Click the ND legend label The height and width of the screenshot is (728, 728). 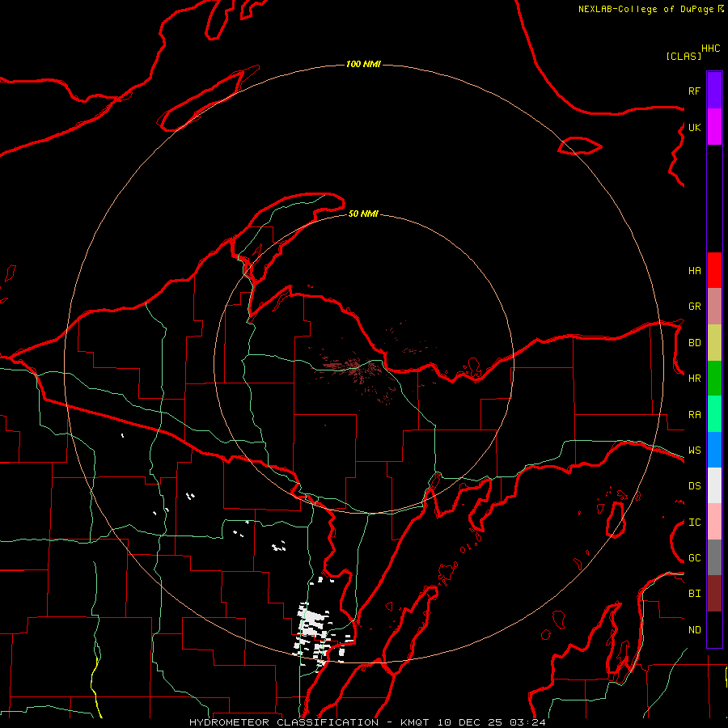coord(694,629)
